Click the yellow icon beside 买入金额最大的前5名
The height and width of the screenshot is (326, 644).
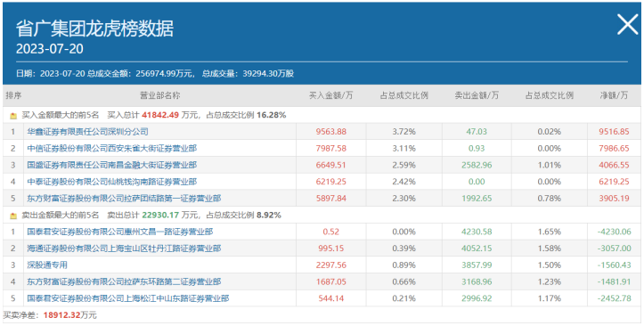(x=13, y=116)
